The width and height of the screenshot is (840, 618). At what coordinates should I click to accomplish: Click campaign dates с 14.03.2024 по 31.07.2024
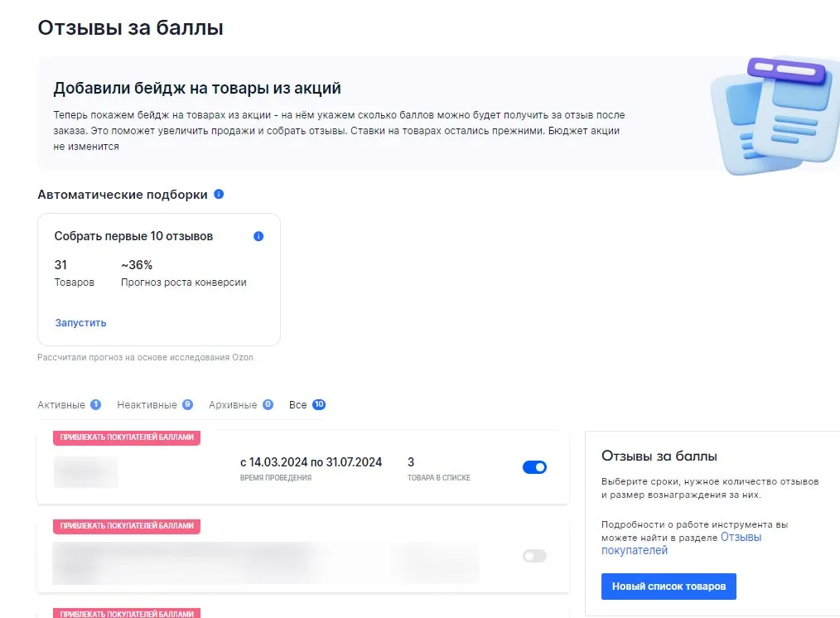point(311,462)
